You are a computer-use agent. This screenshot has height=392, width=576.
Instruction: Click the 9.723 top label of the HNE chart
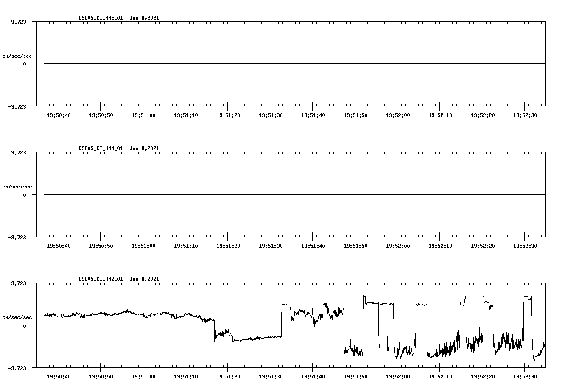18,22
